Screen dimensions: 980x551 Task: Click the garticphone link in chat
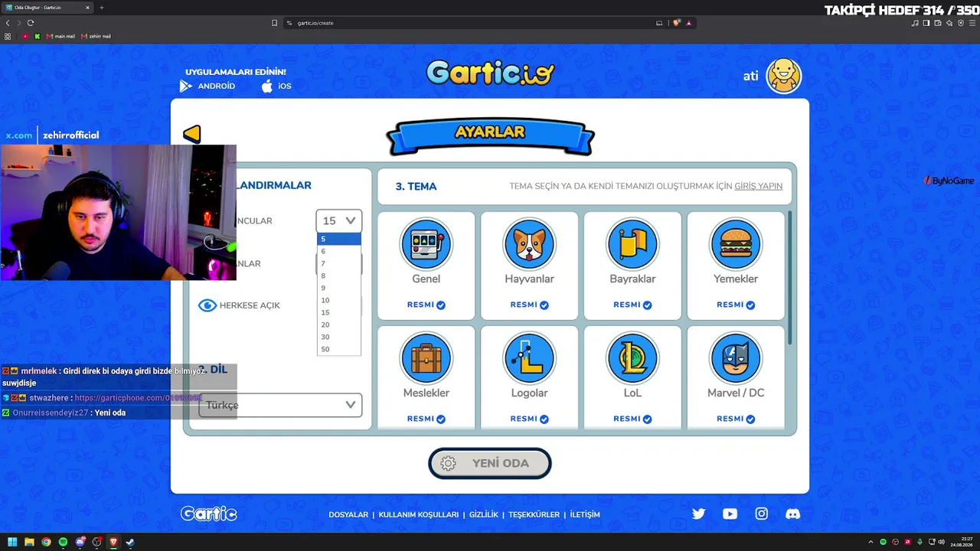[138, 398]
